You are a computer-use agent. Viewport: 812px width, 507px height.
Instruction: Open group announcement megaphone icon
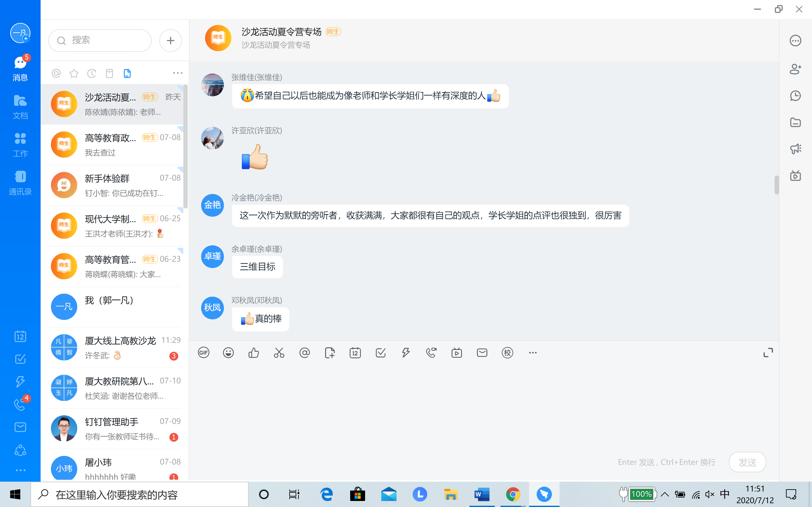click(795, 149)
